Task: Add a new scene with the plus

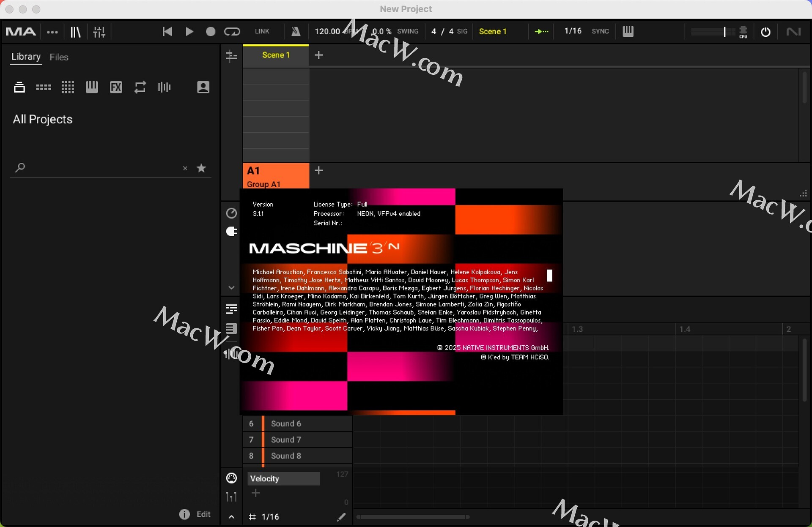Action: click(319, 55)
